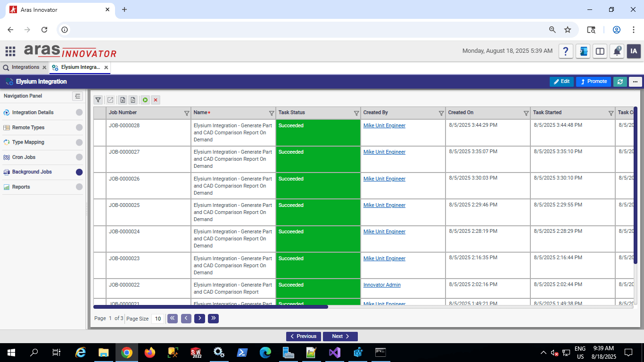Image resolution: width=644 pixels, height=362 pixels.
Task: Click the Succeeded status cell of JOB-0000027
Action: click(318, 159)
